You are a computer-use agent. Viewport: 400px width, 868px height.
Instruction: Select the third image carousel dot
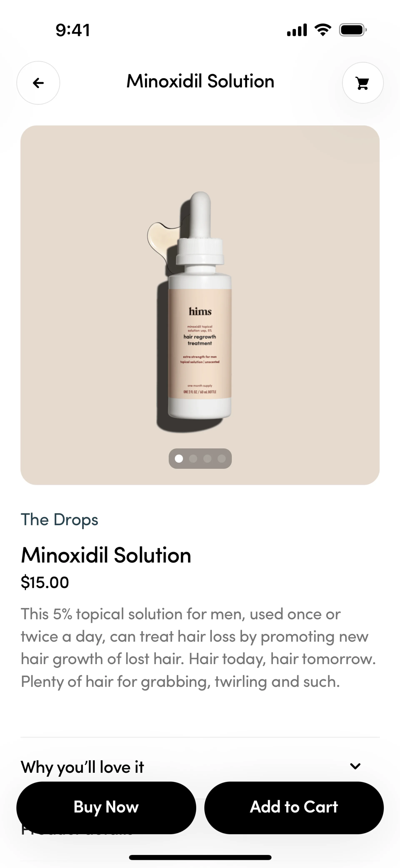click(207, 459)
